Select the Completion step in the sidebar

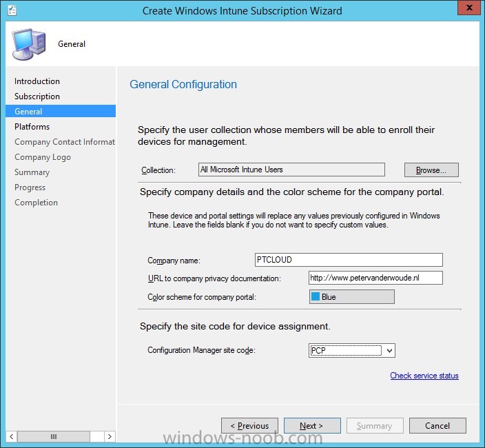pyautogui.click(x=37, y=203)
